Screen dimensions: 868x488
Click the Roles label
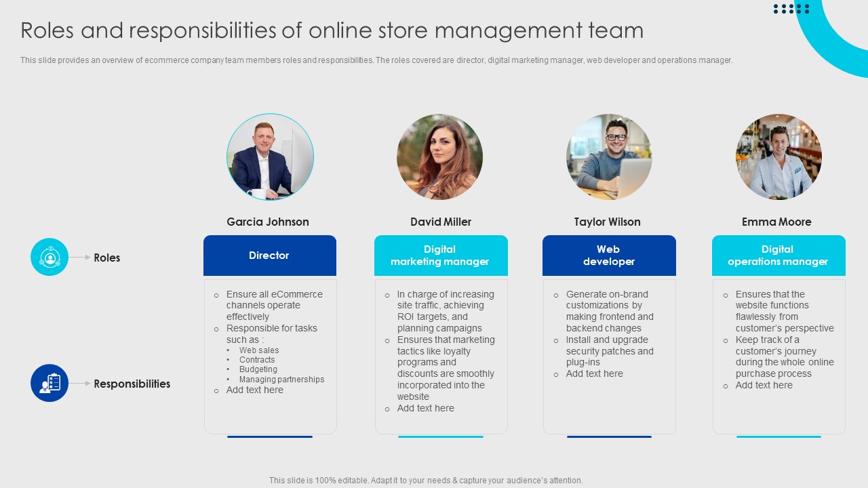pos(107,258)
